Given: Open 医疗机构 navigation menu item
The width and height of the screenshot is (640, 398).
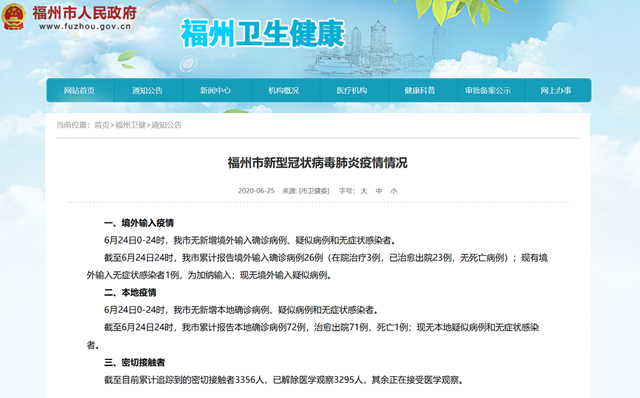Looking at the screenshot, I should click(352, 91).
